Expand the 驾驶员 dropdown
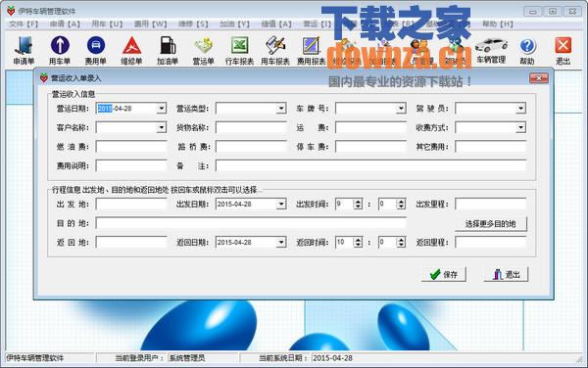Image resolution: width=588 pixels, height=368 pixels. [x=521, y=109]
